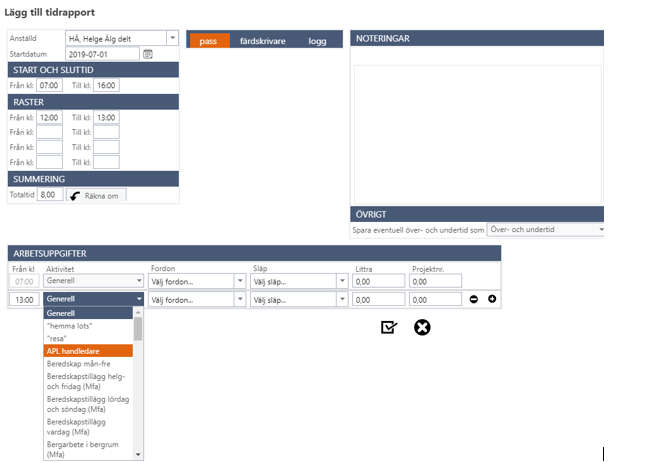Click the Startdatum date field
This screenshot has width=655, height=463.
click(x=102, y=54)
